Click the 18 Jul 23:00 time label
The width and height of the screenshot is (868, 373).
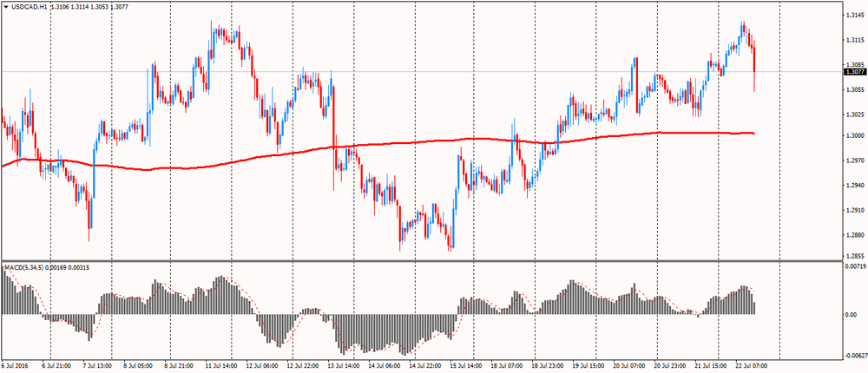tap(548, 366)
